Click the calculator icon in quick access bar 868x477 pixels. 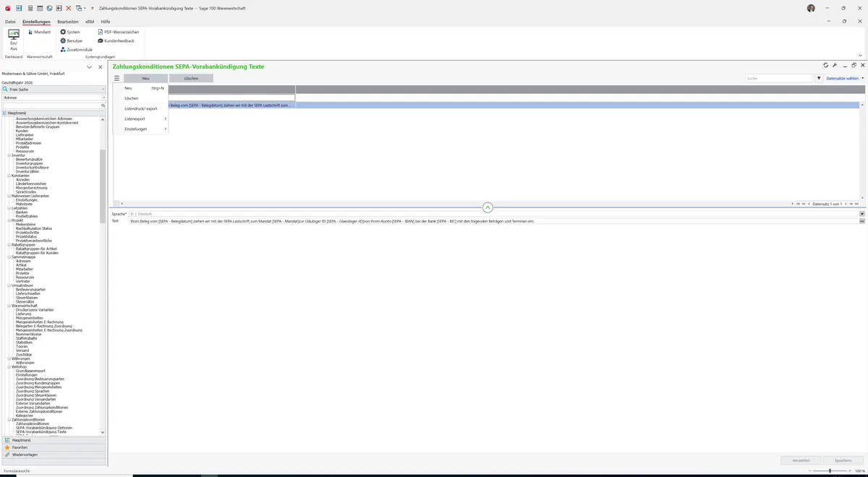click(x=30, y=8)
